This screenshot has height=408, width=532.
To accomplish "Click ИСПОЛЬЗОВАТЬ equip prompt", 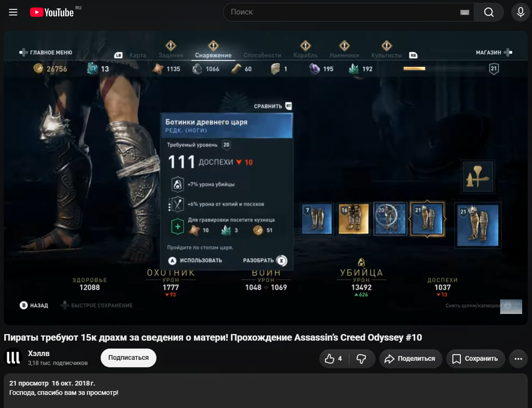I will point(195,261).
